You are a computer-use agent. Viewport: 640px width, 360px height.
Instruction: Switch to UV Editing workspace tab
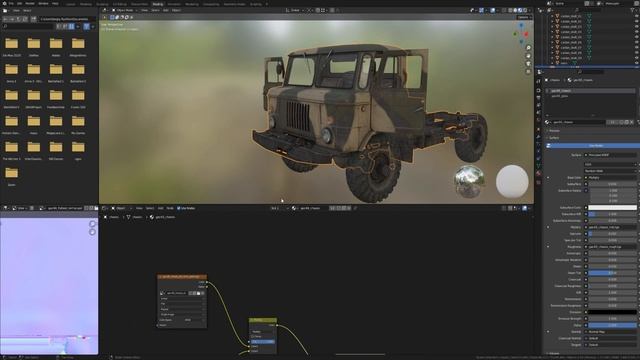(120, 4)
